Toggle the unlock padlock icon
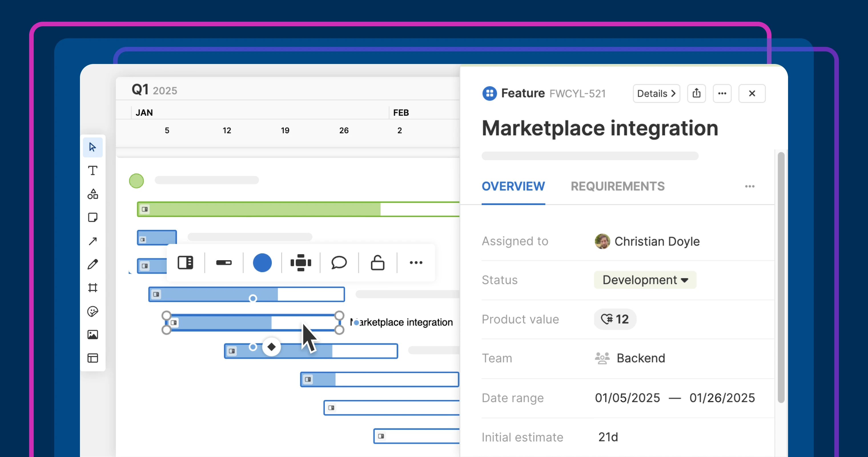This screenshot has height=457, width=868. 377,262
